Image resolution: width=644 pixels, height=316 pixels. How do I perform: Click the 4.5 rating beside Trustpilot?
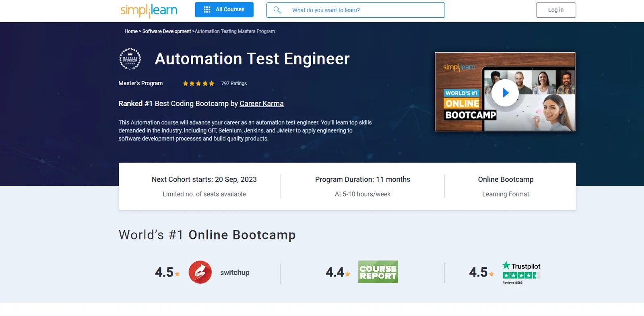pos(481,273)
